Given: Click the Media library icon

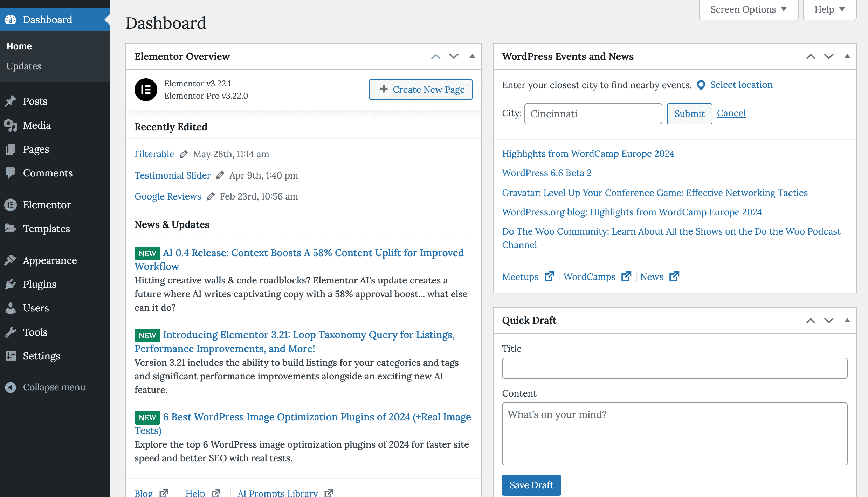Looking at the screenshot, I should coord(11,125).
